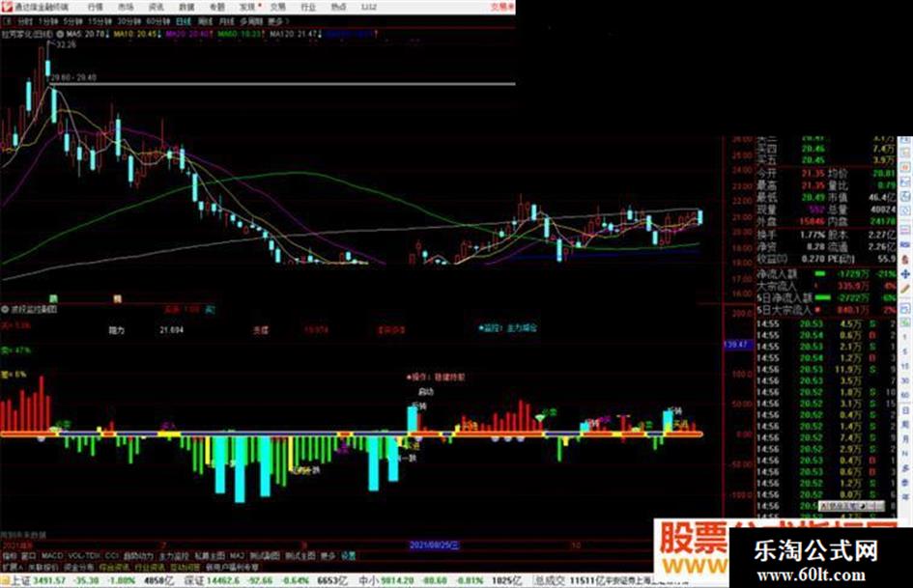Click the figure icon above cross-arrows in sidebar
This screenshot has width=913, height=588.
pos(905,259)
